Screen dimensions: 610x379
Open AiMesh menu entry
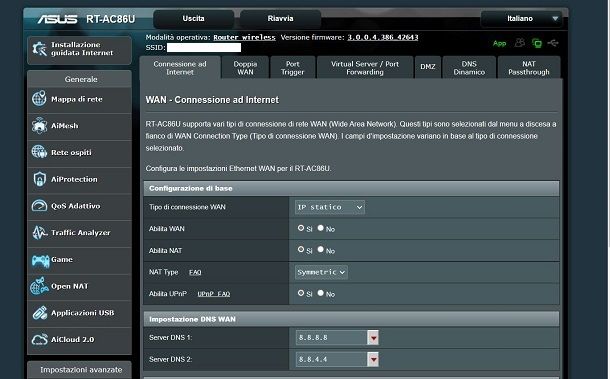click(x=80, y=126)
